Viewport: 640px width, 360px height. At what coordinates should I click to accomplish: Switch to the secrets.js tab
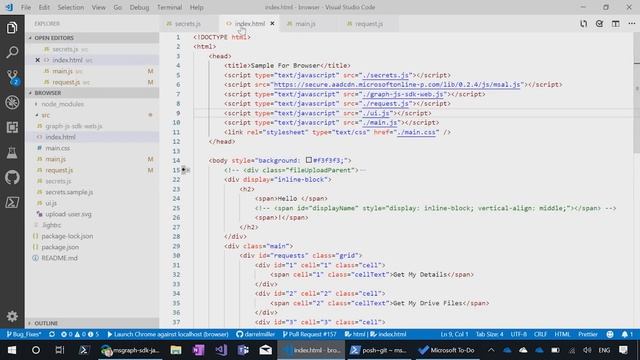click(x=188, y=24)
